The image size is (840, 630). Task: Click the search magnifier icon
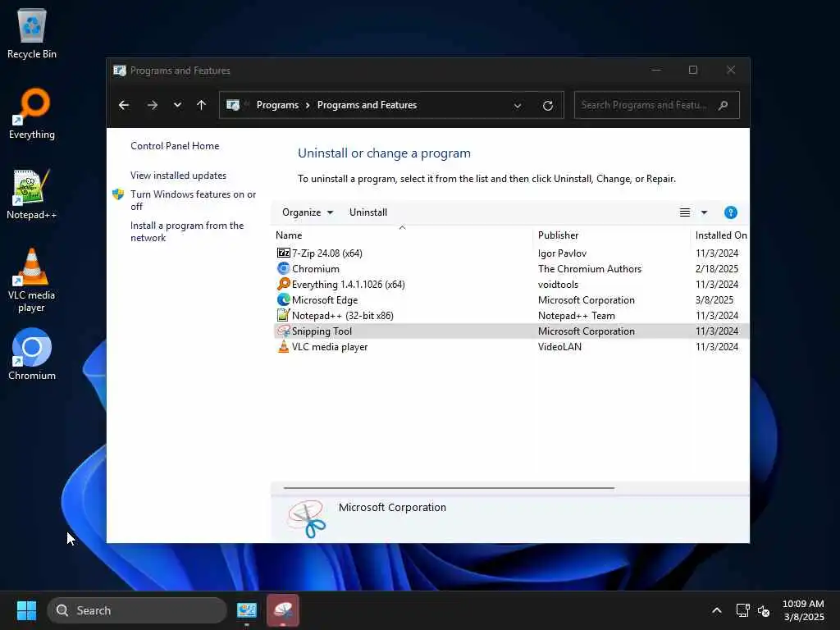724,105
